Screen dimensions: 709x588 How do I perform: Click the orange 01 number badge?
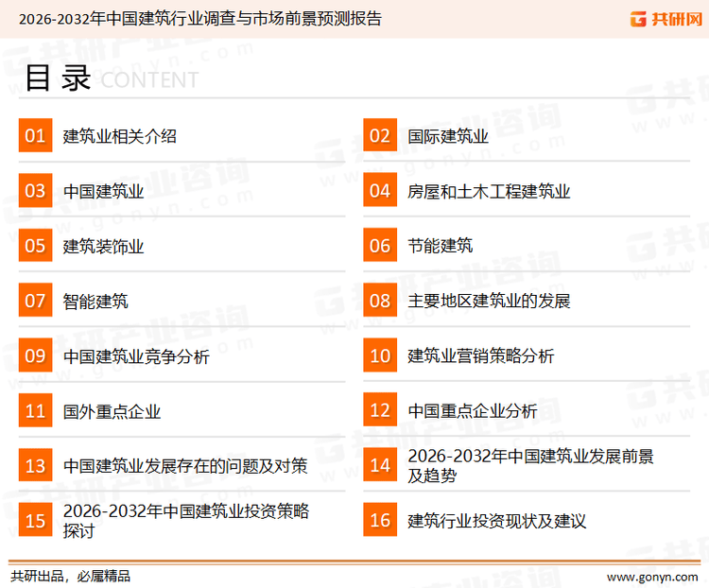point(36,136)
